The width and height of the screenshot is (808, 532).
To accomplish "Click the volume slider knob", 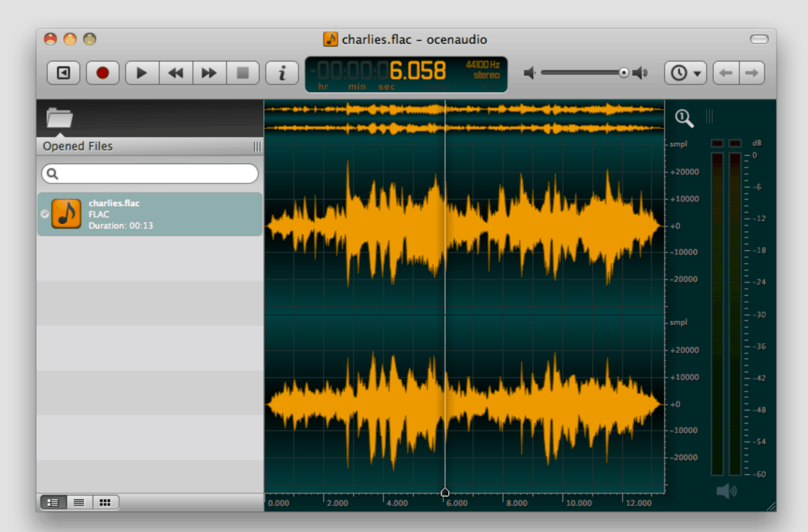I will click(x=624, y=73).
